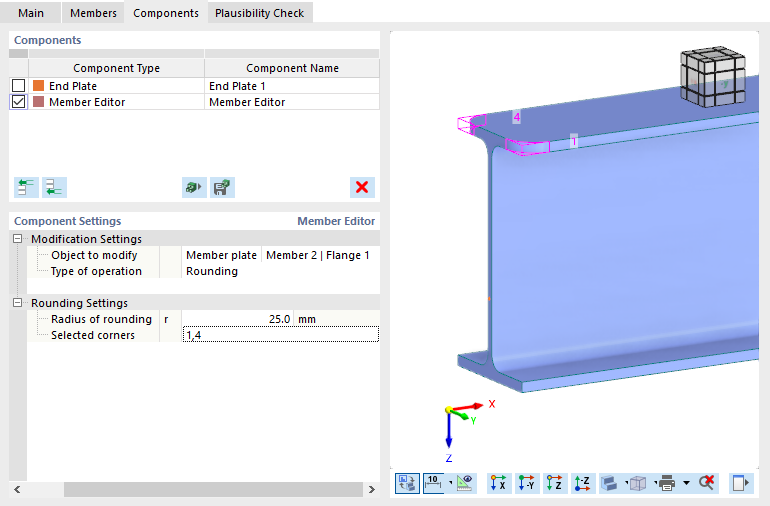Click the scroll left arrow
Viewport: 770px width, 506px height.
pyautogui.click(x=17, y=489)
